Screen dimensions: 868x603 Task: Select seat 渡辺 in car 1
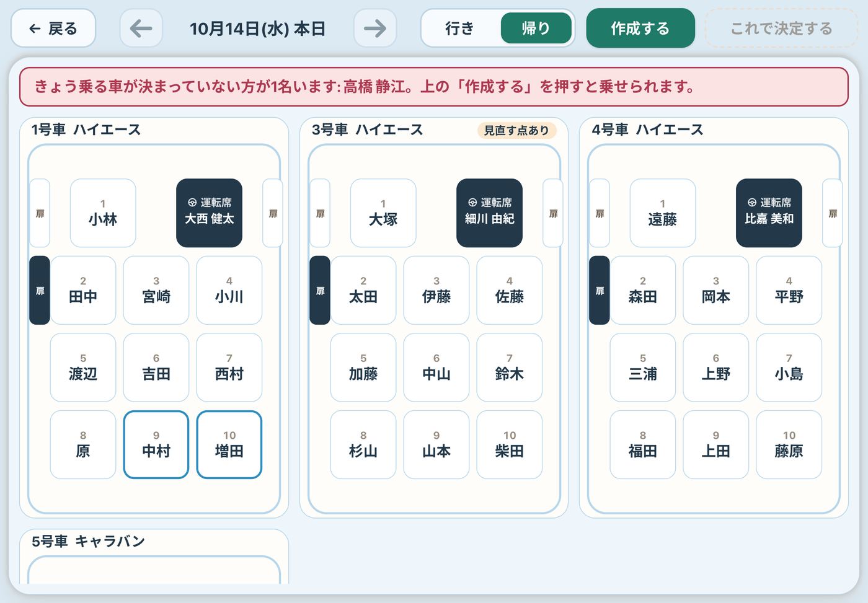(x=83, y=368)
